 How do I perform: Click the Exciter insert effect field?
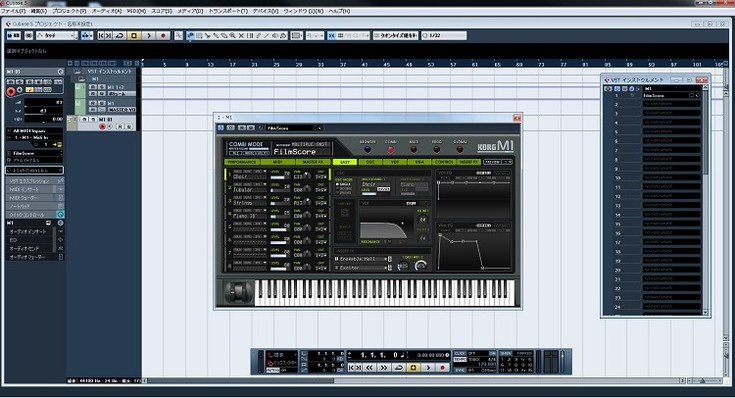pyautogui.click(x=363, y=268)
